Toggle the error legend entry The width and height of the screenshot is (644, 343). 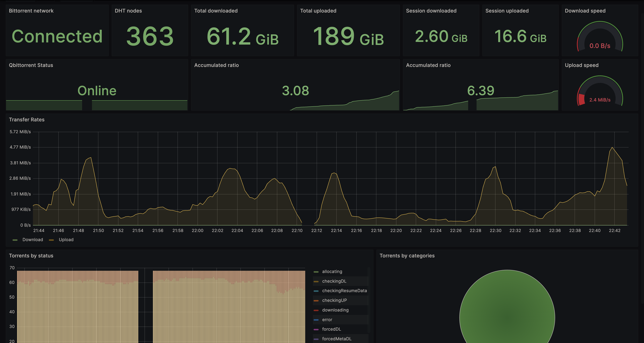[x=327, y=320]
